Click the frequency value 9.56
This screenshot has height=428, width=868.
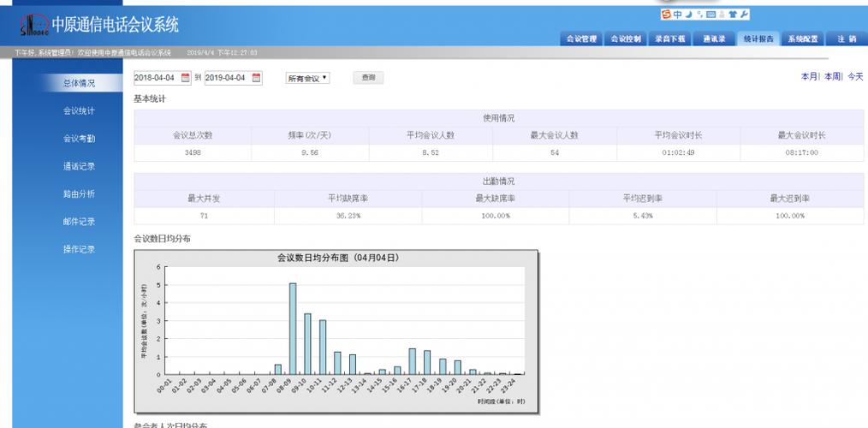click(x=310, y=153)
